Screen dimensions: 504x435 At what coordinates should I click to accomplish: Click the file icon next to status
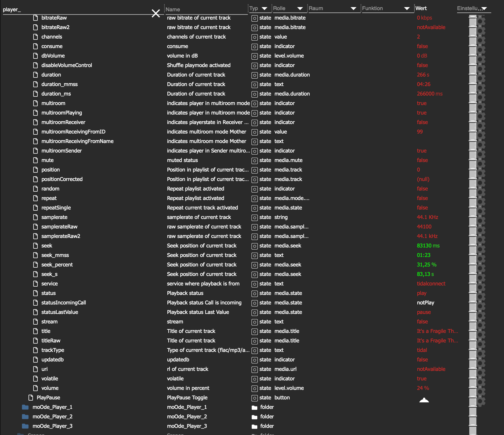(36, 293)
